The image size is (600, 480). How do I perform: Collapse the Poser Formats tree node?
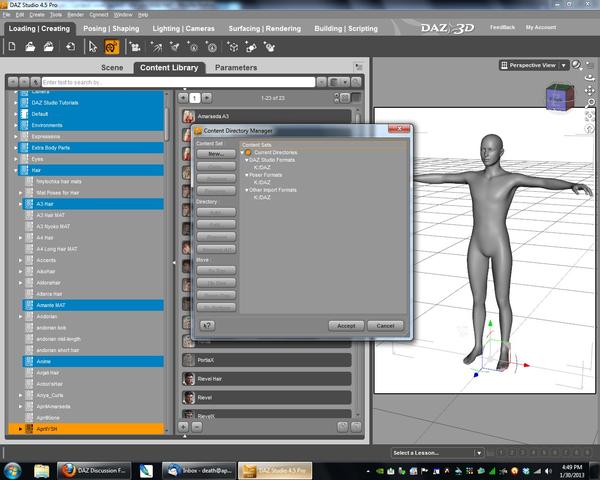pyautogui.click(x=247, y=174)
